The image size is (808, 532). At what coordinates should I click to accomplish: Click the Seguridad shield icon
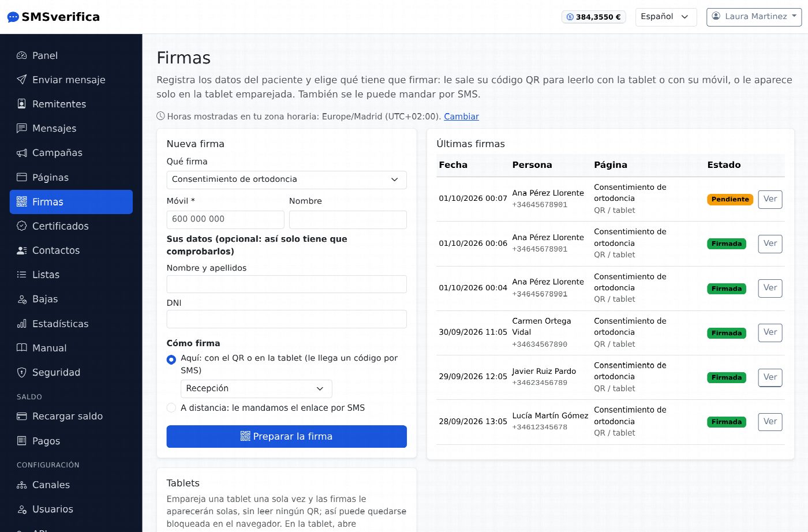(22, 372)
